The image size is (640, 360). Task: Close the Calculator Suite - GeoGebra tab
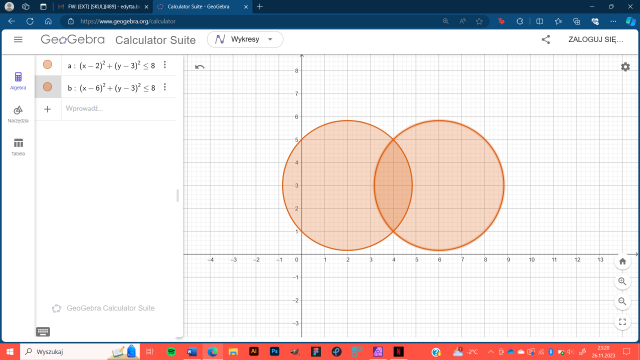pos(246,7)
